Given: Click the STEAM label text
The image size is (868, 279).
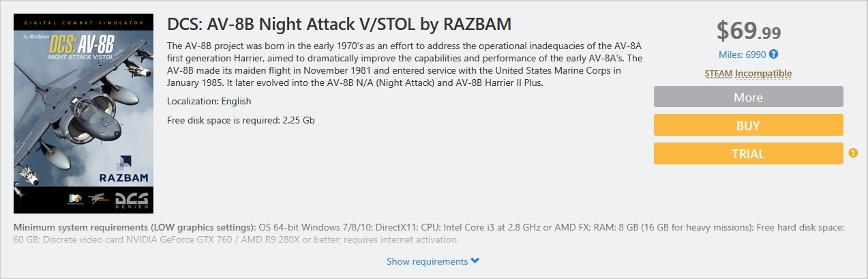Looking at the screenshot, I should coord(719,73).
